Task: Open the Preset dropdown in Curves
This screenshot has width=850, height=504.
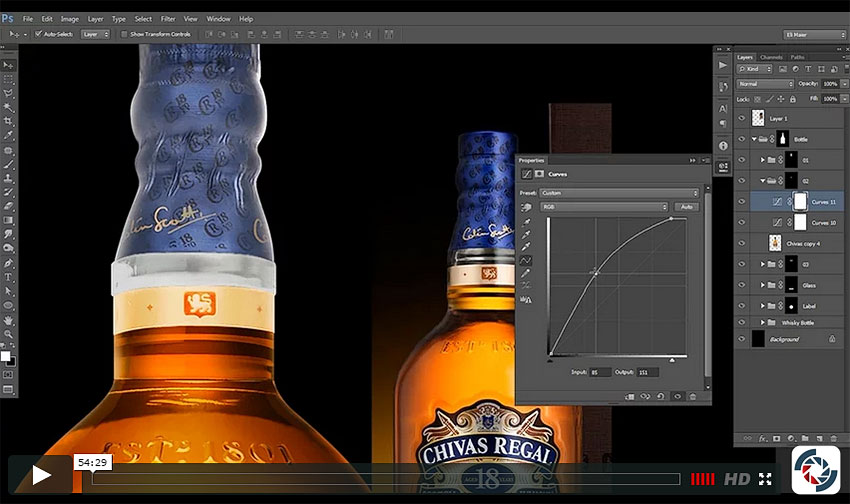Action: 620,193
